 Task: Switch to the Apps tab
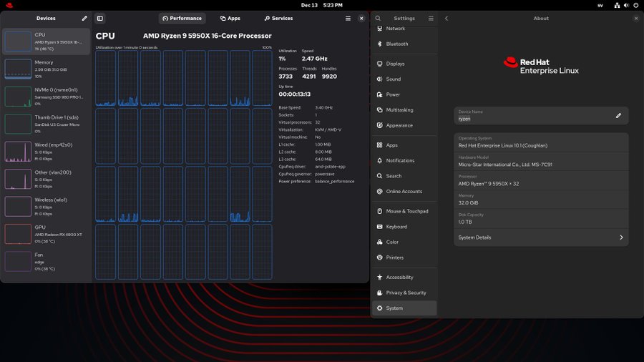point(230,18)
